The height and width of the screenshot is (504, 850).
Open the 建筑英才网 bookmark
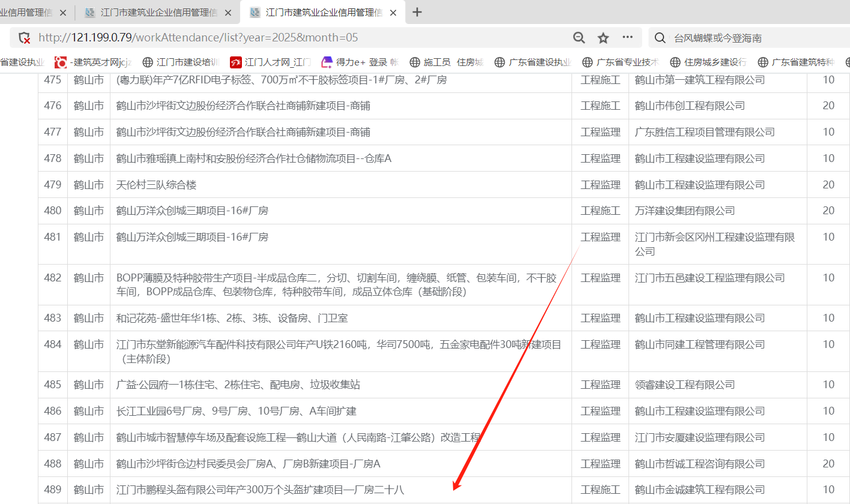point(94,62)
